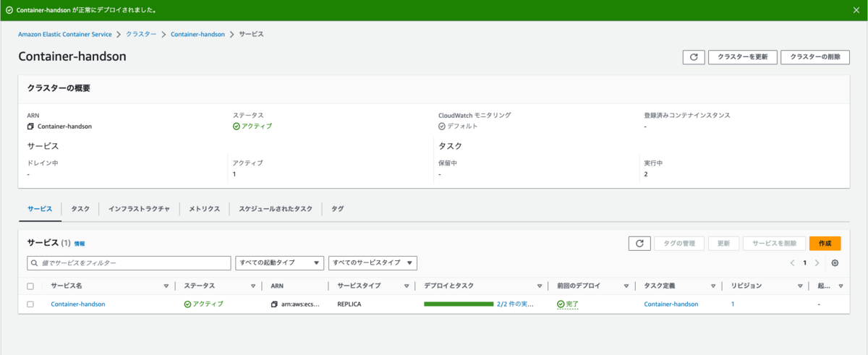This screenshot has height=355, width=868.
Task: Click REPLICA service type cell
Action: pyautogui.click(x=349, y=304)
